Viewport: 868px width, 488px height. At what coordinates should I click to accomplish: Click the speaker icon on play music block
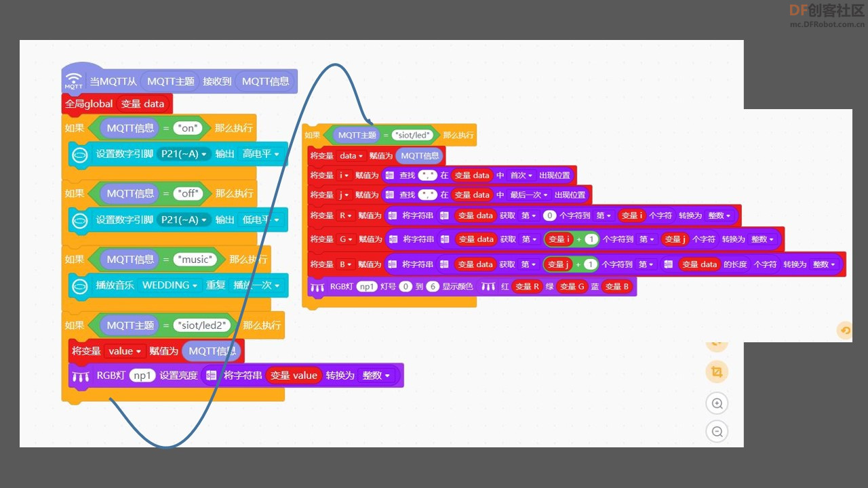click(x=80, y=285)
